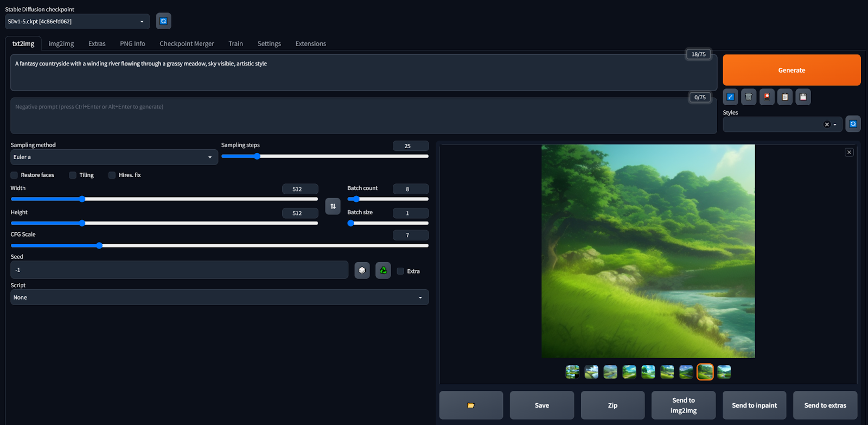Screen dimensions: 868x425
Task: Open the Sampling method dropdown
Action: coord(114,157)
